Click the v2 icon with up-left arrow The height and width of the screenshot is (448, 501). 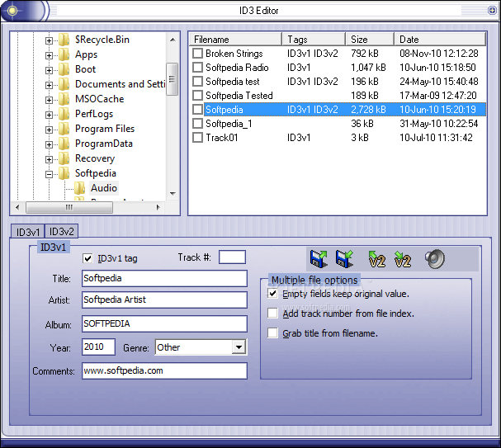pos(376,259)
